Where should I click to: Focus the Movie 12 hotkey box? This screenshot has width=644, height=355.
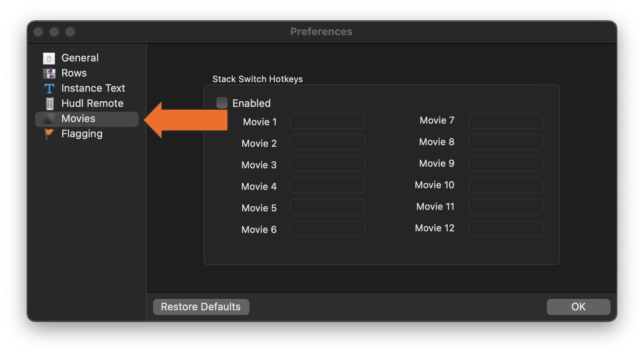(x=506, y=229)
